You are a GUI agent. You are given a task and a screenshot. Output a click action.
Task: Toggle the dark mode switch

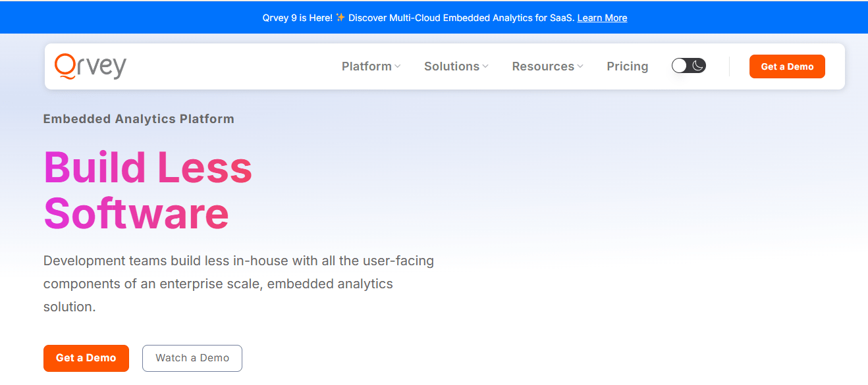[x=689, y=66]
